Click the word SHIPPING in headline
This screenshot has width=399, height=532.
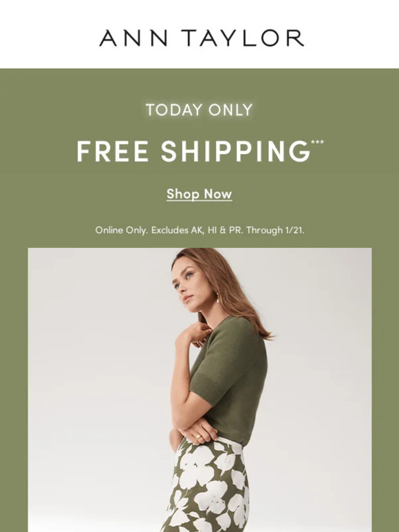click(x=236, y=151)
